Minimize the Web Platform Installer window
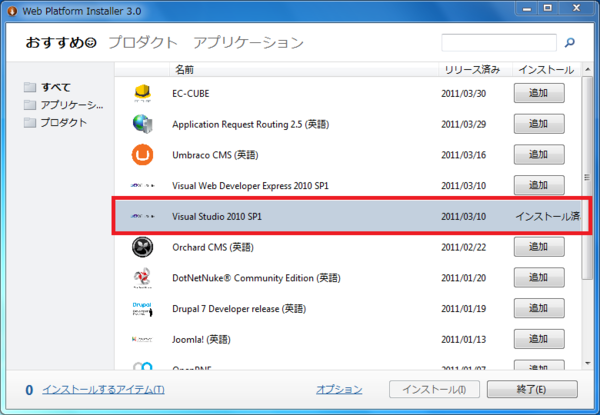600x415 pixels. [x=527, y=8]
